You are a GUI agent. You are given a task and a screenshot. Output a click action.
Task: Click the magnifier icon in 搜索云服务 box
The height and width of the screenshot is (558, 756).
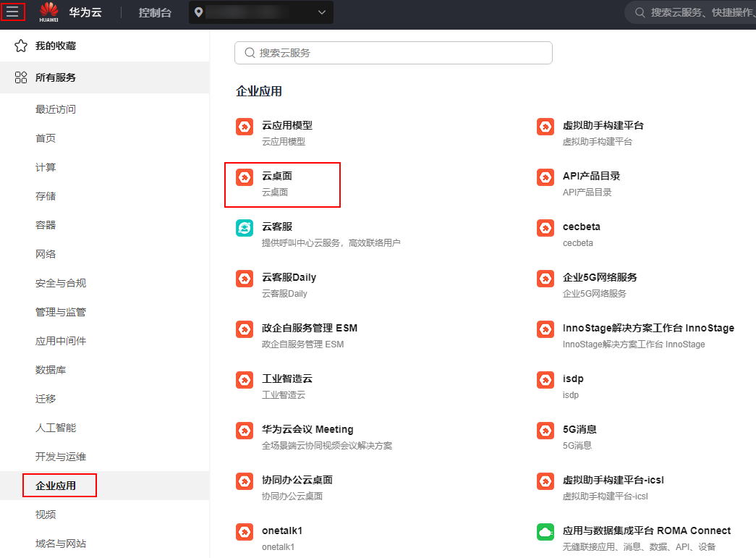click(x=250, y=53)
